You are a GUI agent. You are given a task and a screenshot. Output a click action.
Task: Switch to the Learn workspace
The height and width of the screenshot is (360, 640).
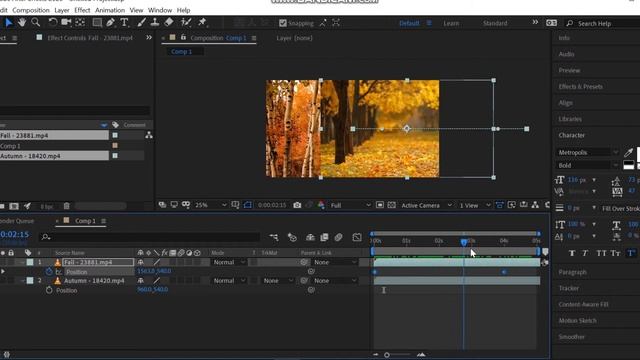tap(451, 23)
